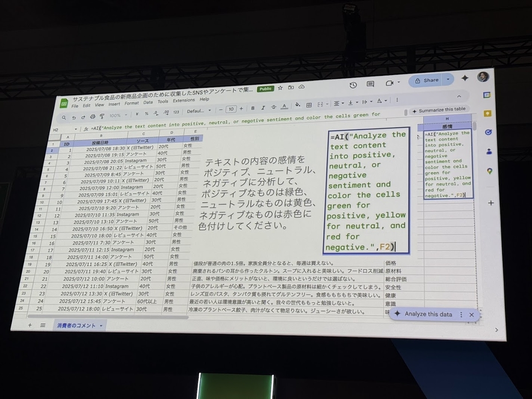Open the Default font dropdown
The image size is (532, 399).
coord(199,111)
